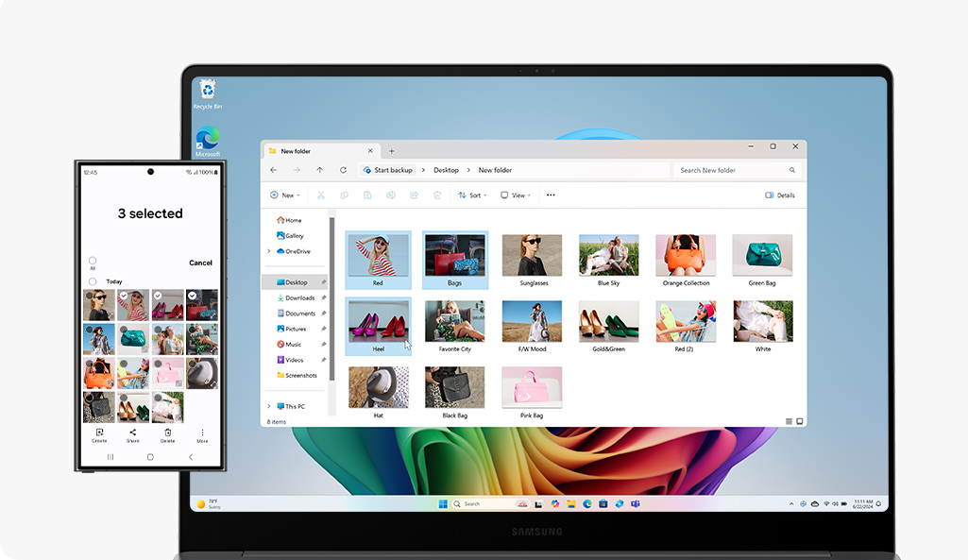Select the orange bag photo on phone
Image resolution: width=968 pixels, height=560 pixels.
pos(99,373)
